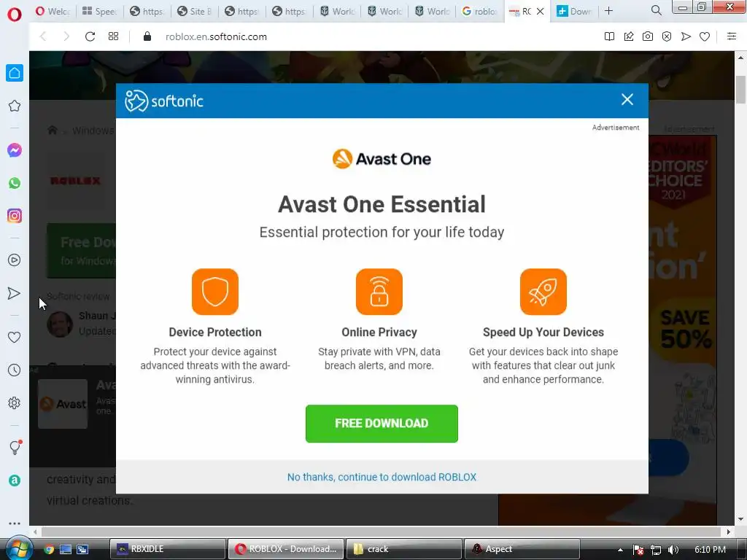Screen dimensions: 747x560
Task: Open the Windows Start button
Action: pos(19,548)
